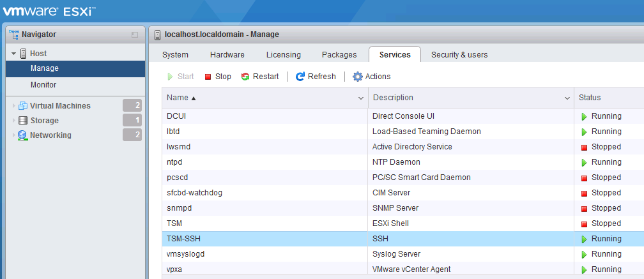This screenshot has width=644, height=279.
Task: Restart the selected service with Restart button
Action: (x=260, y=77)
